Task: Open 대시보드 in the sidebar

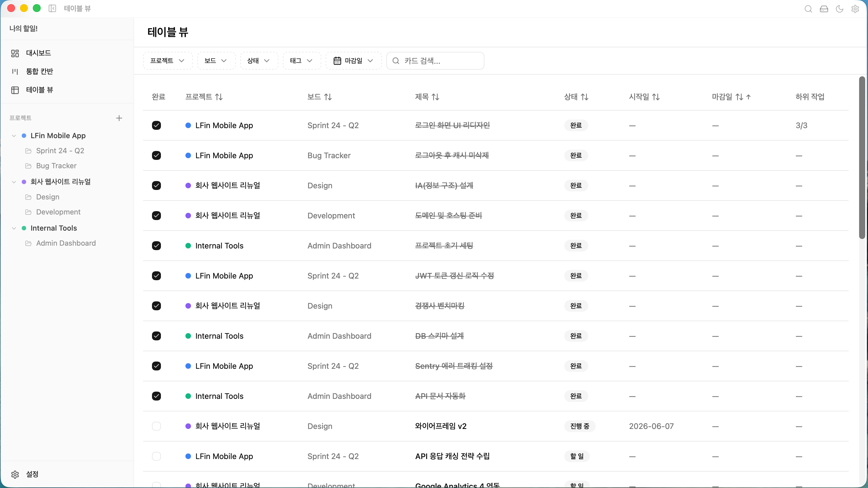Action: [x=38, y=53]
